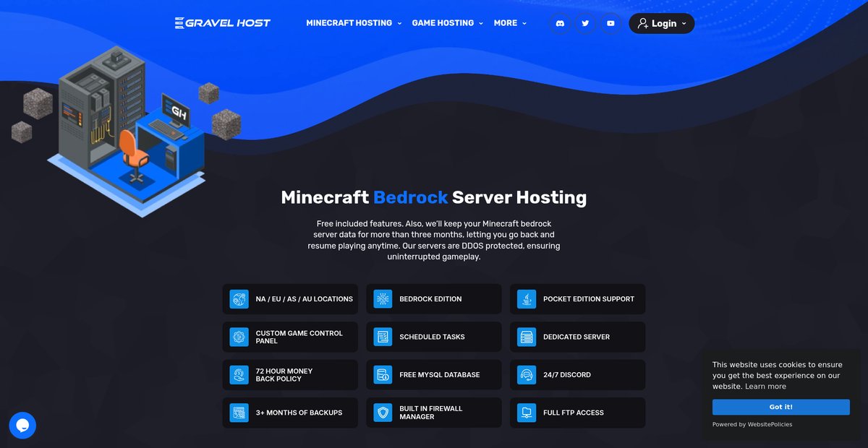Click the Pocket Edition Support icon
The height and width of the screenshot is (448, 868).
point(527,299)
